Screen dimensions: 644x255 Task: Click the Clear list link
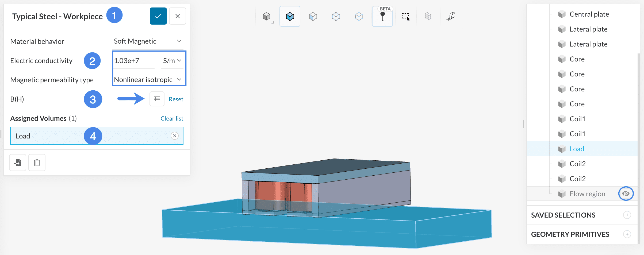[172, 118]
